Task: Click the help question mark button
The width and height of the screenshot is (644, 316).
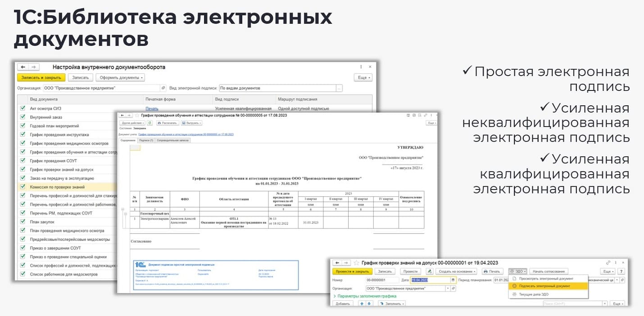Action: click(x=621, y=271)
